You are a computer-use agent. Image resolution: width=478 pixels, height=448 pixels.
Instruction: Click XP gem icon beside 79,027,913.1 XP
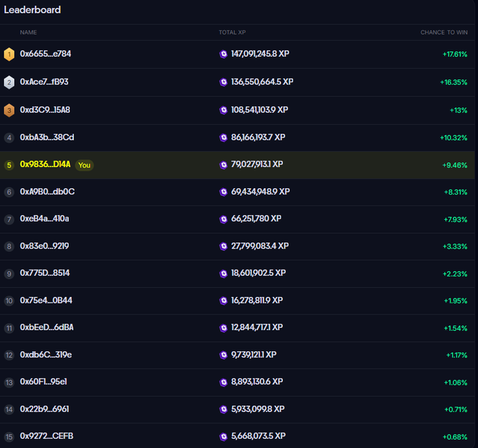click(x=224, y=165)
